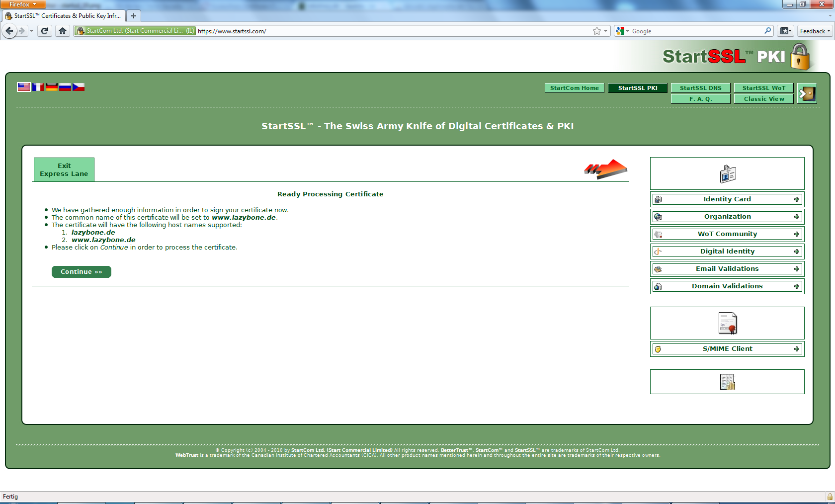The image size is (835, 504).
Task: Expand the WoT Community section plus
Action: pyautogui.click(x=797, y=234)
